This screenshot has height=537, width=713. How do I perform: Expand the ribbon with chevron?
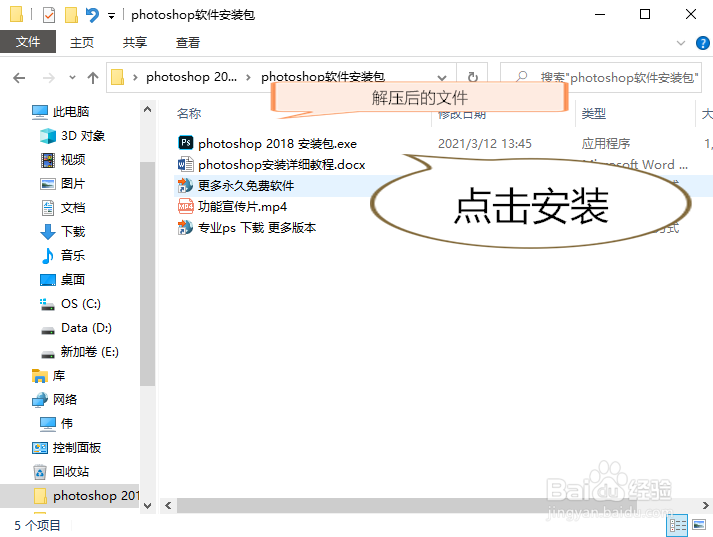coord(681,43)
